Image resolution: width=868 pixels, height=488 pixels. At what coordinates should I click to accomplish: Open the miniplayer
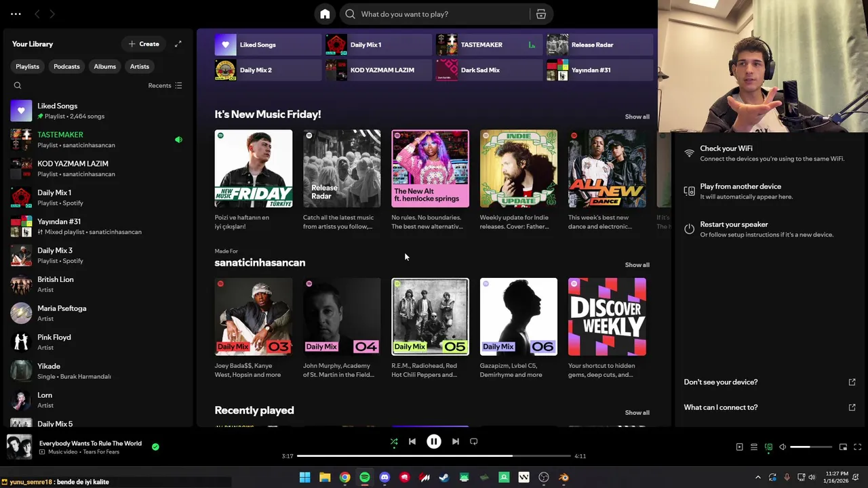click(843, 447)
